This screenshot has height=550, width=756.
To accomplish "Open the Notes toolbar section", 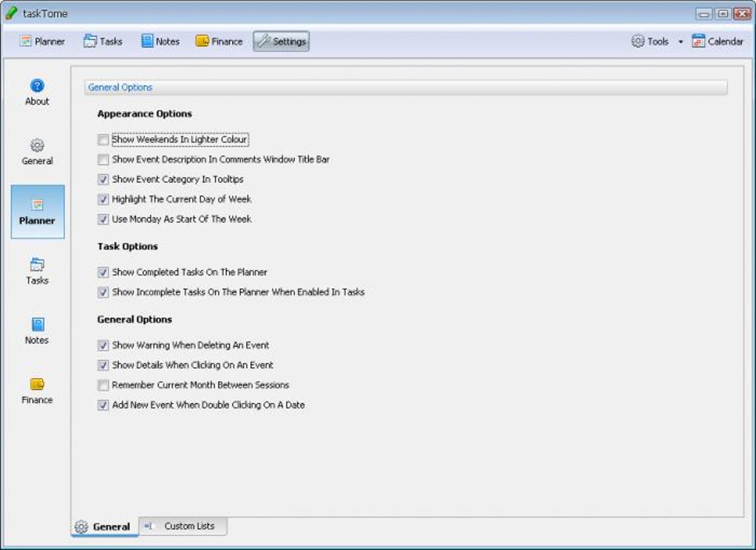I will [x=161, y=42].
